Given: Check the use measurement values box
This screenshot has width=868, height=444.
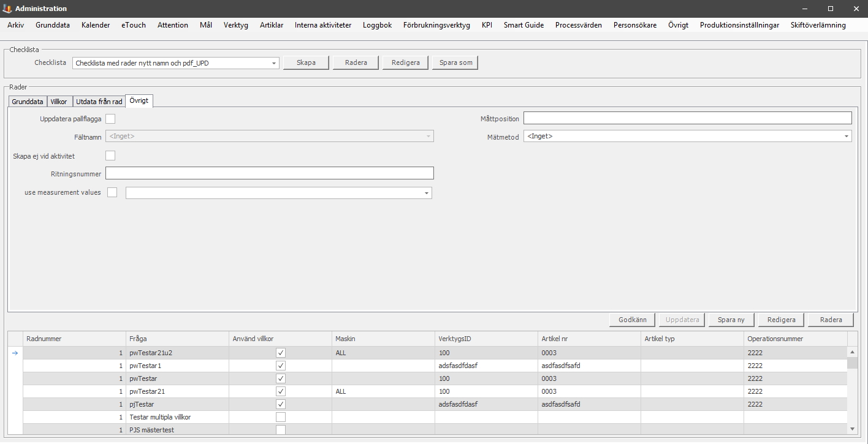Looking at the screenshot, I should 112,192.
